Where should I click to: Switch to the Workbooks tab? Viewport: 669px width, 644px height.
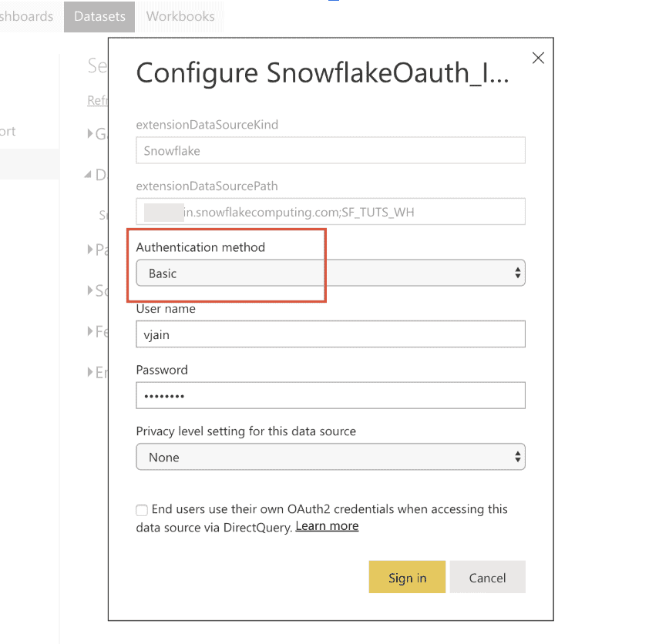point(180,16)
